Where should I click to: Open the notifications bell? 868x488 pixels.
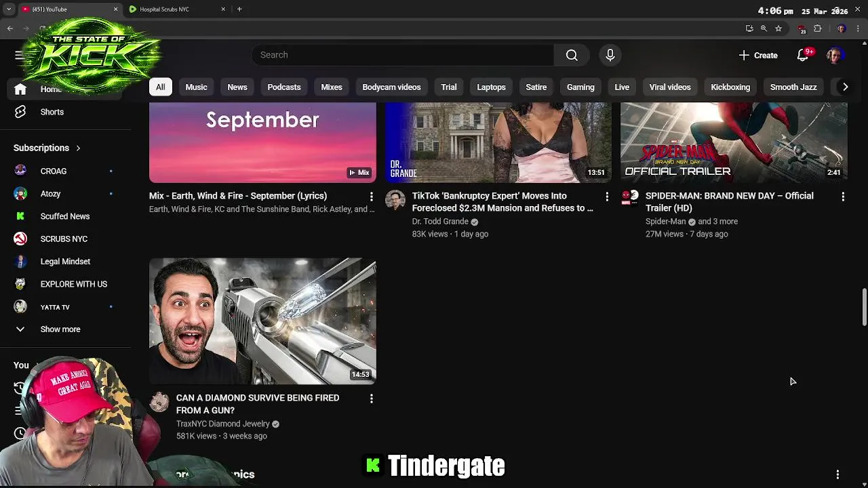pos(803,56)
